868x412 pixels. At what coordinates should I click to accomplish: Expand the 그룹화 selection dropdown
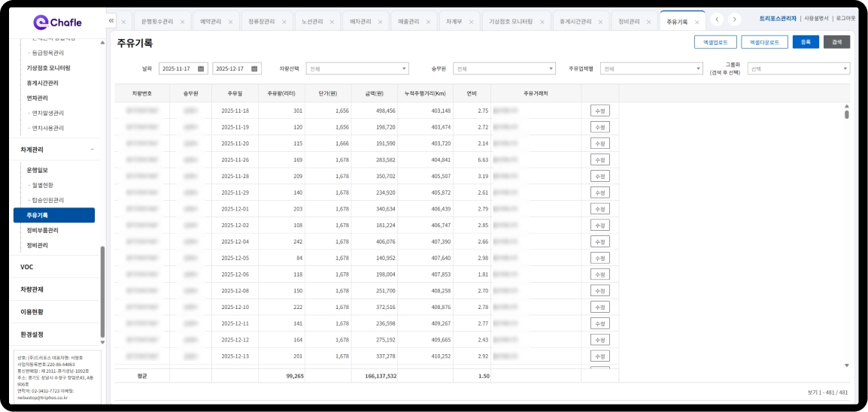(x=798, y=68)
